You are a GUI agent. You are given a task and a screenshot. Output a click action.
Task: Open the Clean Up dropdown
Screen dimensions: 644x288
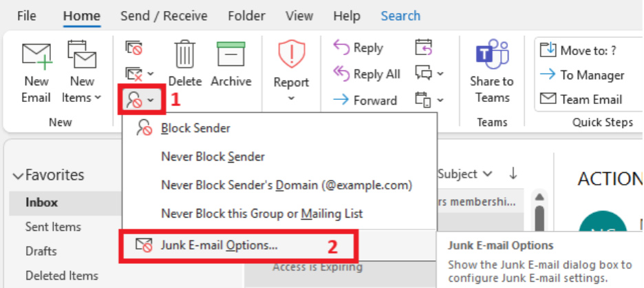tap(139, 74)
